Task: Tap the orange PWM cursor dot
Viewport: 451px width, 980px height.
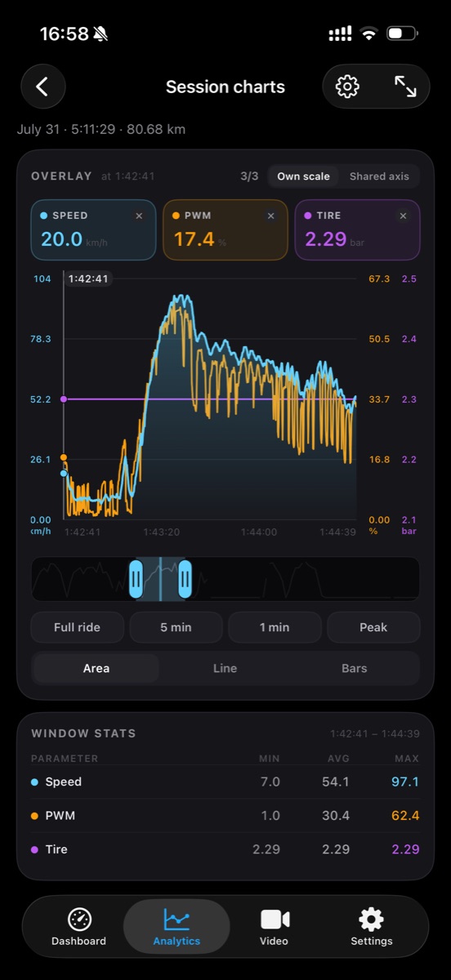Action: [64, 457]
